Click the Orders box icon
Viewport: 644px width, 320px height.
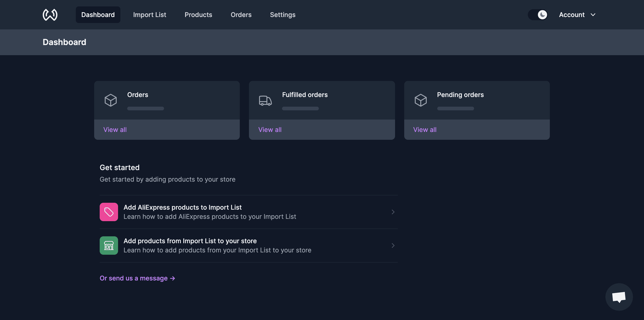tap(110, 100)
